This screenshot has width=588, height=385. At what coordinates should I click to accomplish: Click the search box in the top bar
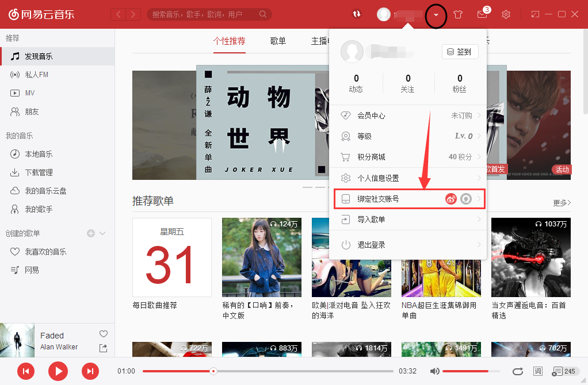point(207,14)
